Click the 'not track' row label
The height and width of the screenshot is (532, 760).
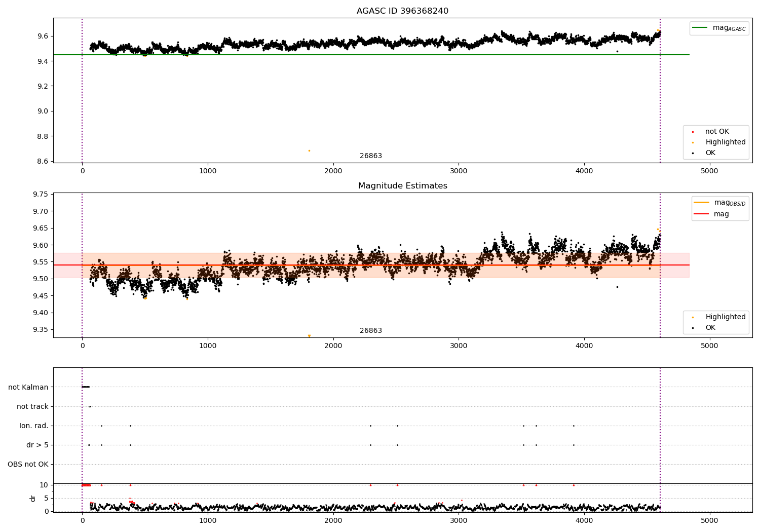[32, 406]
